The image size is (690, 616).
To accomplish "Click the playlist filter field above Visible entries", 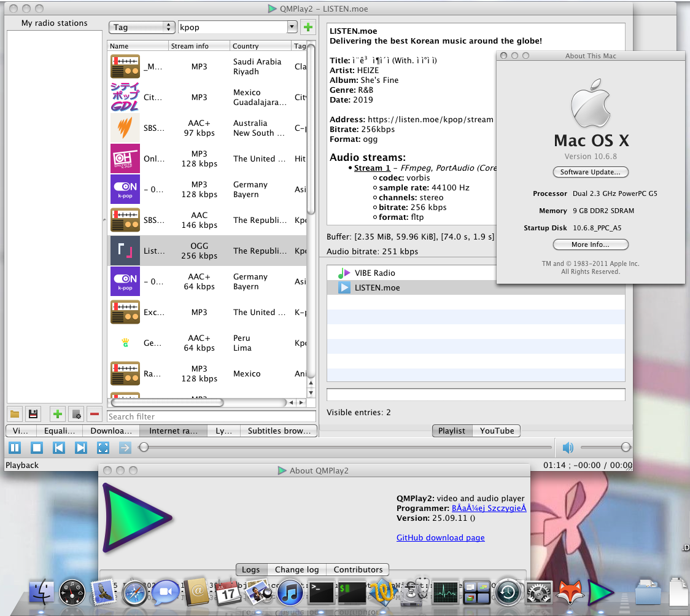I will [x=476, y=394].
